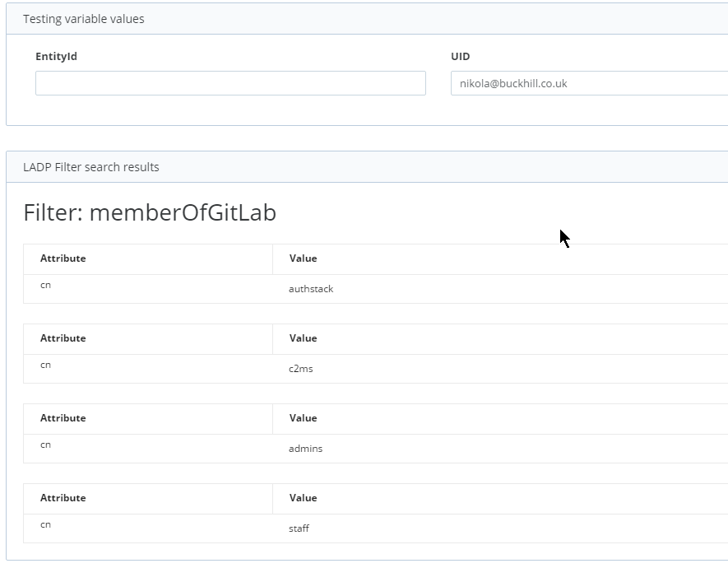Click Attribute header of the c2ms table
728x582 pixels.
(147, 338)
